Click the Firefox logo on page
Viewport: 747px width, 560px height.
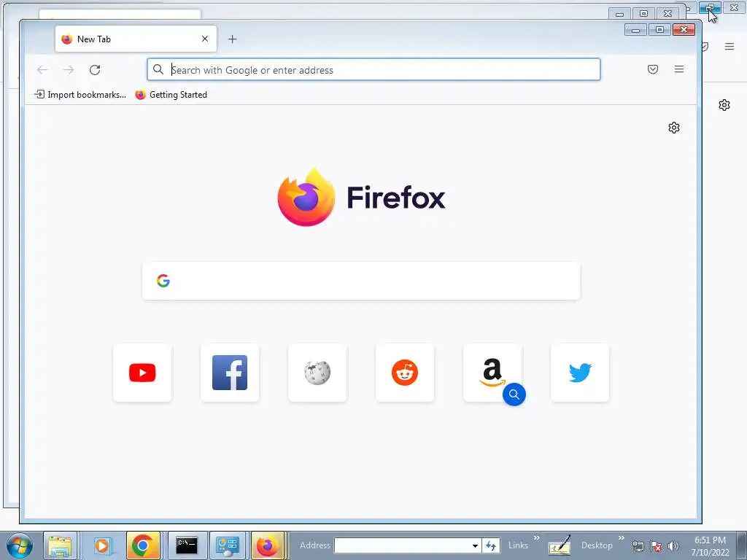[361, 197]
